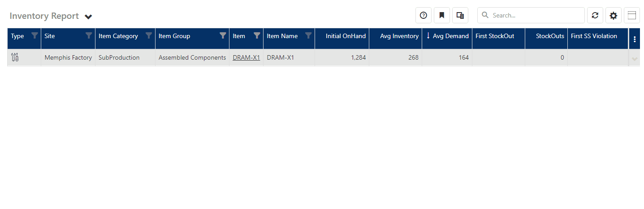Open the DRAM-X1 item link

tap(246, 57)
